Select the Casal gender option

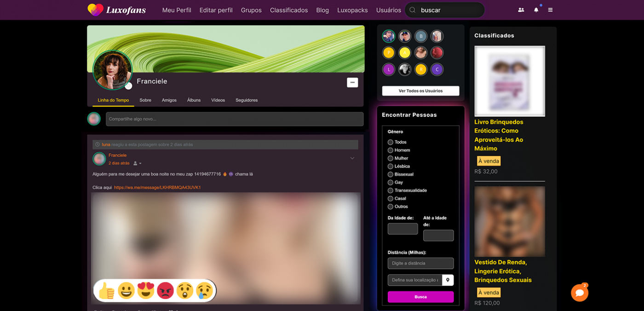(391, 198)
